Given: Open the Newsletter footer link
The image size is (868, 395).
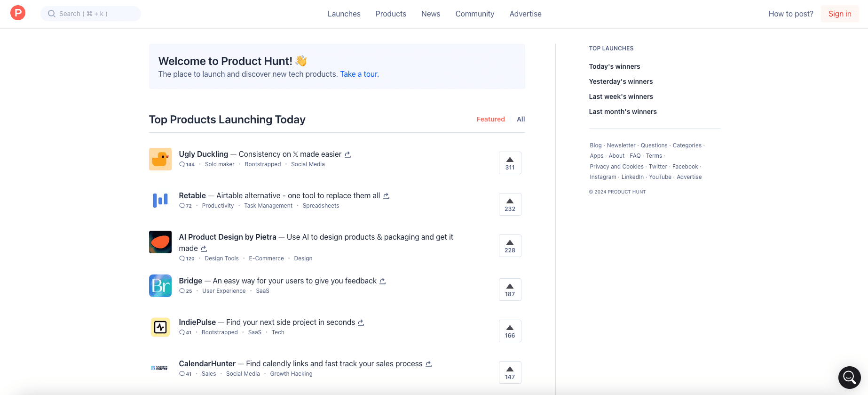Looking at the screenshot, I should [x=621, y=145].
